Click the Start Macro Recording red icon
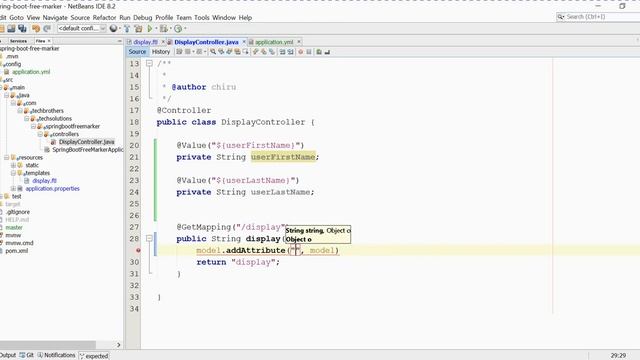The width and height of the screenshot is (640, 360). coord(301,52)
